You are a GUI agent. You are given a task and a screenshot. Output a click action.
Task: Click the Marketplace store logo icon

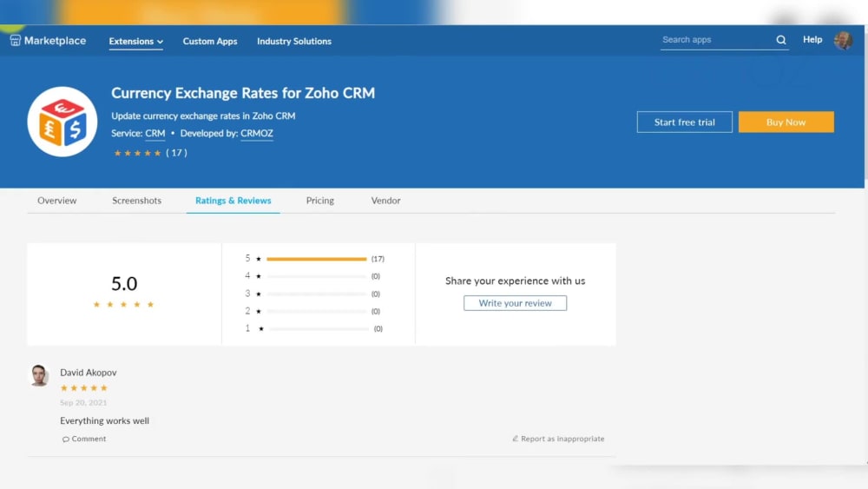[x=16, y=41]
